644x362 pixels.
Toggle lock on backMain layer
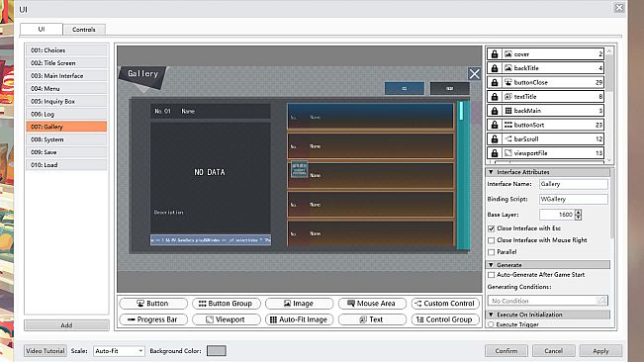(495, 111)
